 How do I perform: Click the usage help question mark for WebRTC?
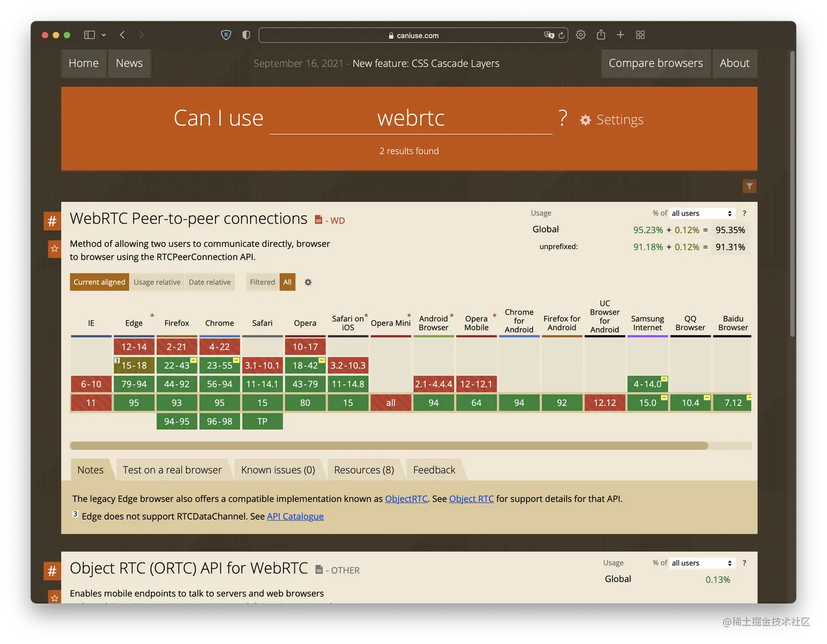point(744,213)
